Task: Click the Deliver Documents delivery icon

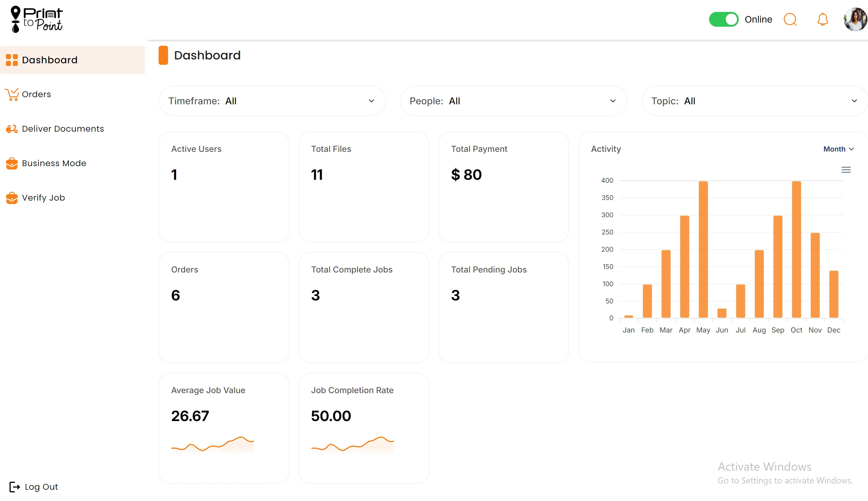Action: coord(12,129)
